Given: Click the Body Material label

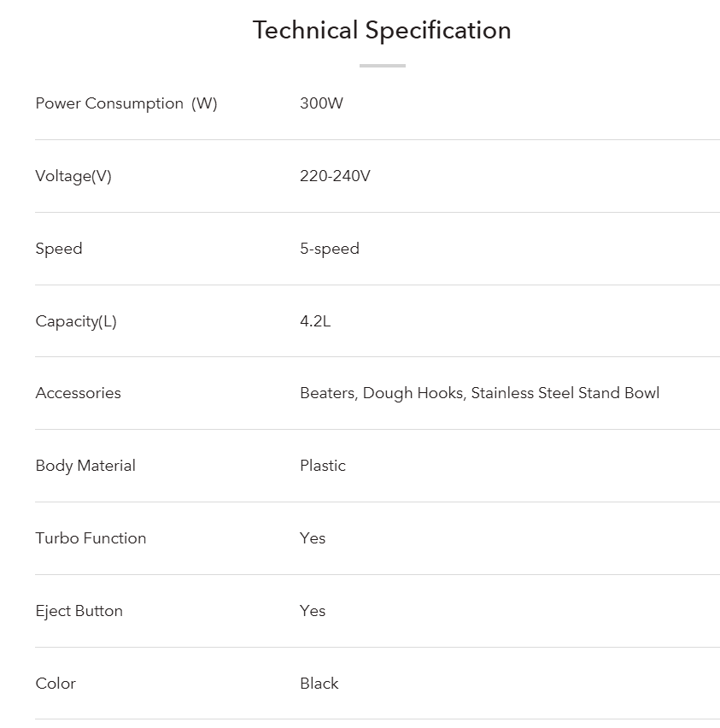Looking at the screenshot, I should (x=85, y=466).
